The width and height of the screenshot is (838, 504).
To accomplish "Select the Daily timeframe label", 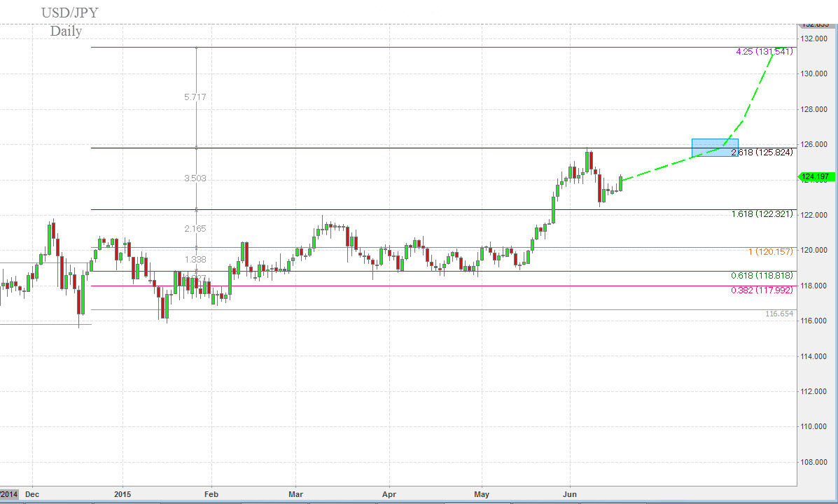I will 66,31.
